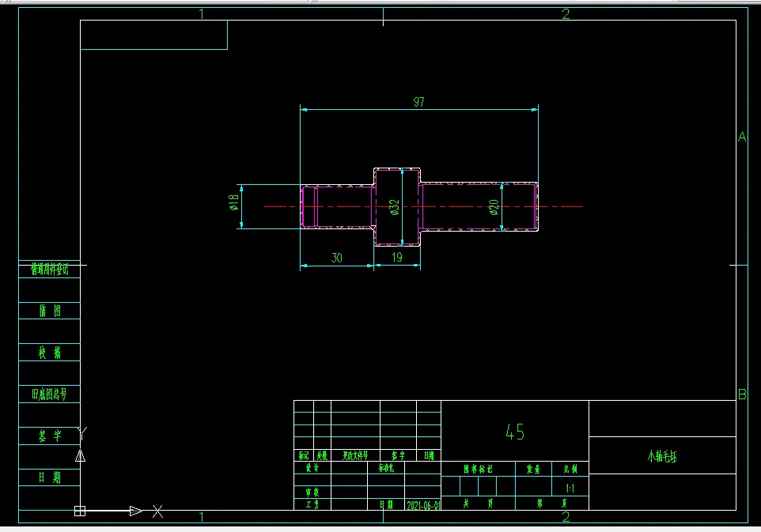Select the 30 length dimension text
Image resolution: width=761 pixels, height=532 pixels.
point(337,258)
